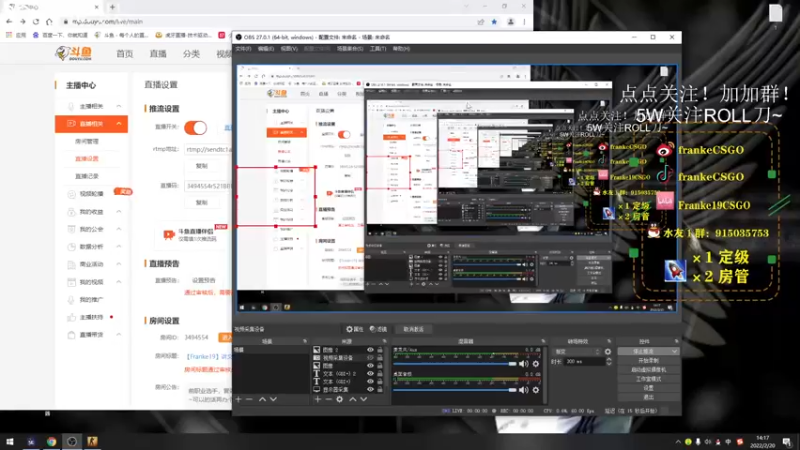800x450 pixels.
Task: Click the Douyu logo in browser
Action: [x=74, y=53]
